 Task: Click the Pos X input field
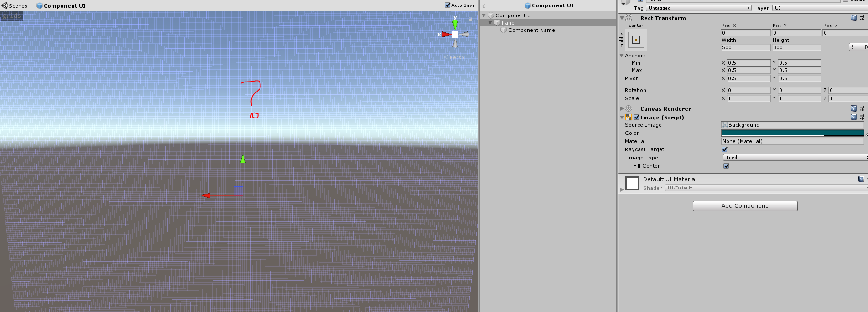click(x=746, y=33)
